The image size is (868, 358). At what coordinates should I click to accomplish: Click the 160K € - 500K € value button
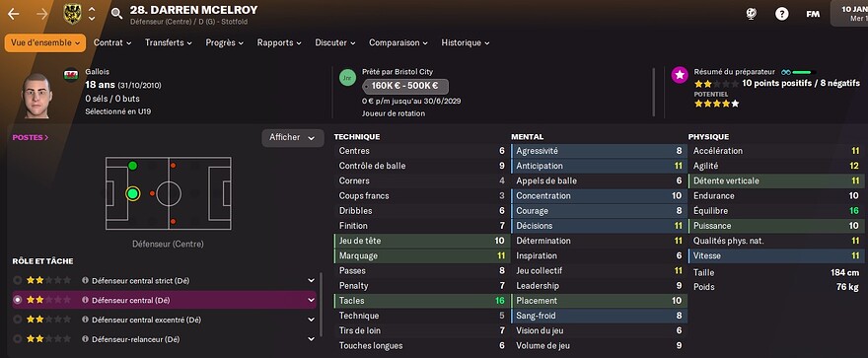405,87
